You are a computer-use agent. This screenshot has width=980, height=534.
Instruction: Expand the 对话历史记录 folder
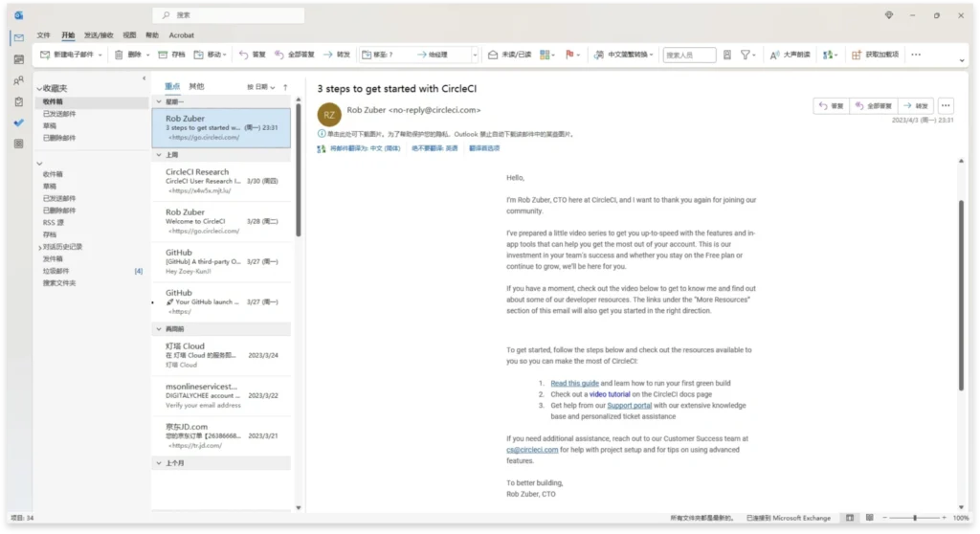click(40, 248)
